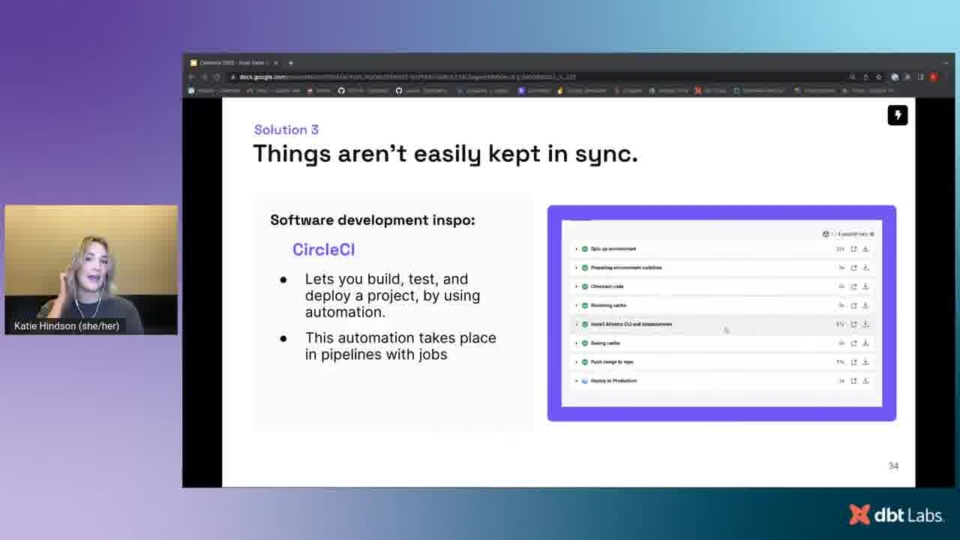Download output of Push image to repo step

(866, 362)
